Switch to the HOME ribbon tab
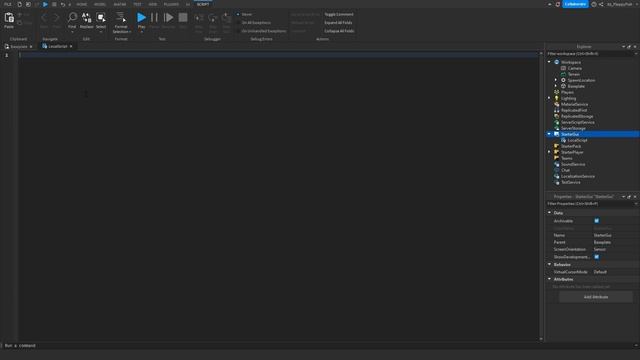Viewport: 640px width, 360px height. 82,4
